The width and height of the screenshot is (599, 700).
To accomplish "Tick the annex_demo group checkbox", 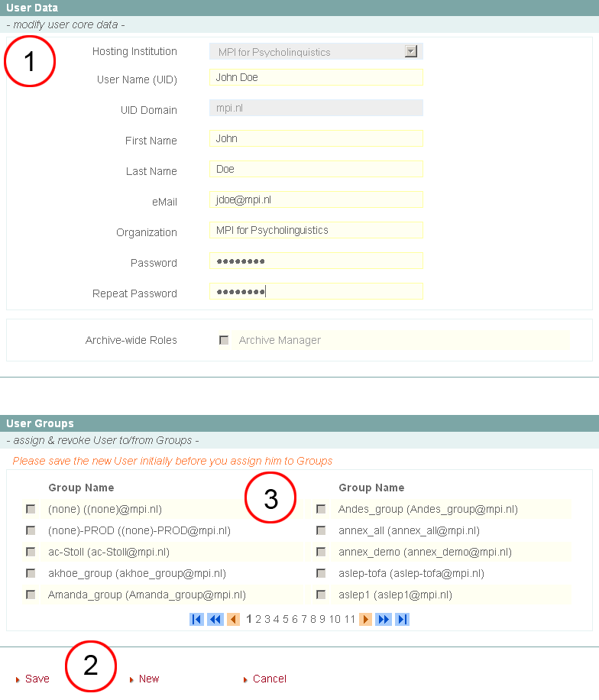I will [321, 552].
